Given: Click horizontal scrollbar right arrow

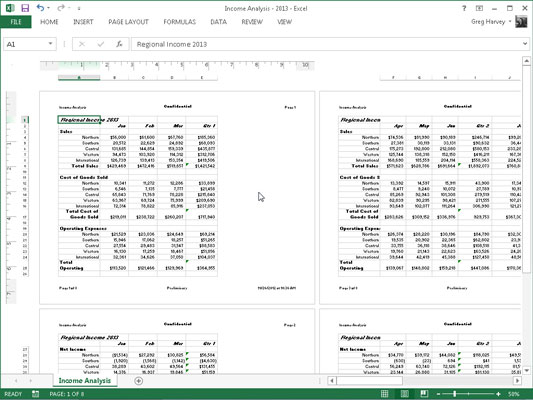Looking at the screenshot, I should click(x=517, y=381).
